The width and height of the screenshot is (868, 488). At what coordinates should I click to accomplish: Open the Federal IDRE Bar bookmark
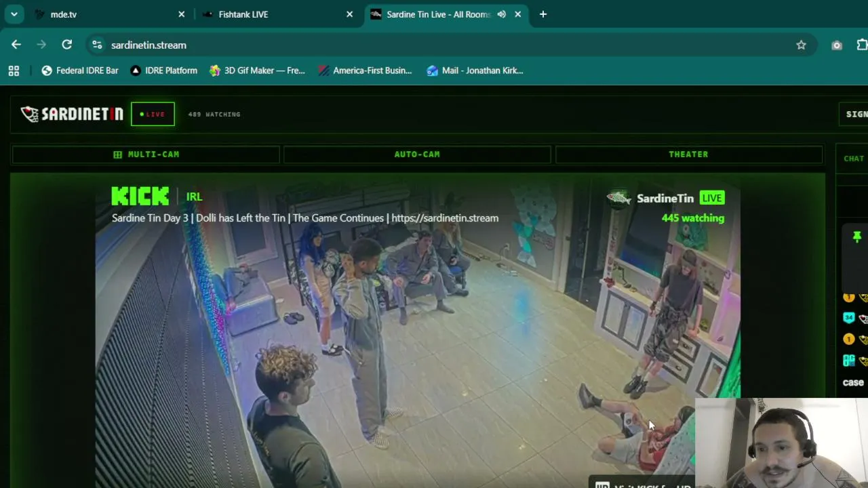click(80, 70)
